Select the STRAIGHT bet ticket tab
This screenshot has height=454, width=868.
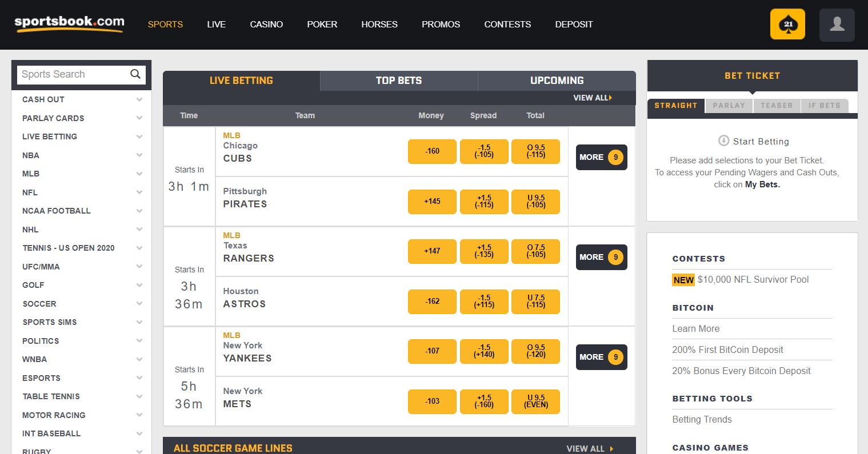676,106
